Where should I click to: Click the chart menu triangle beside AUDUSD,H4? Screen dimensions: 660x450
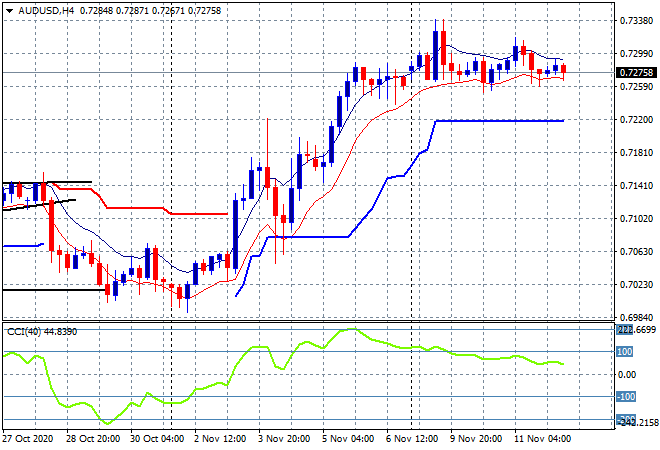tap(9, 11)
